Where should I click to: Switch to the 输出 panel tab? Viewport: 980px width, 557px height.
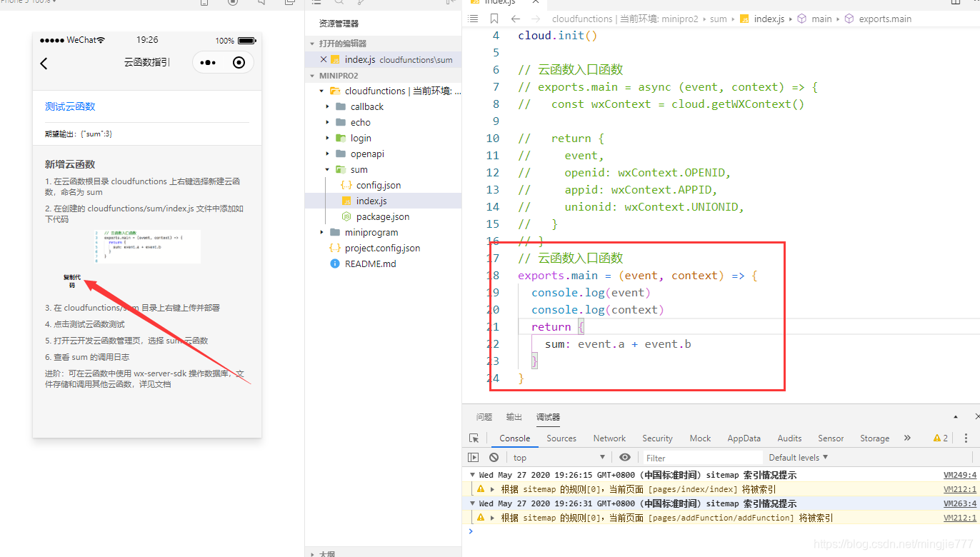(514, 417)
